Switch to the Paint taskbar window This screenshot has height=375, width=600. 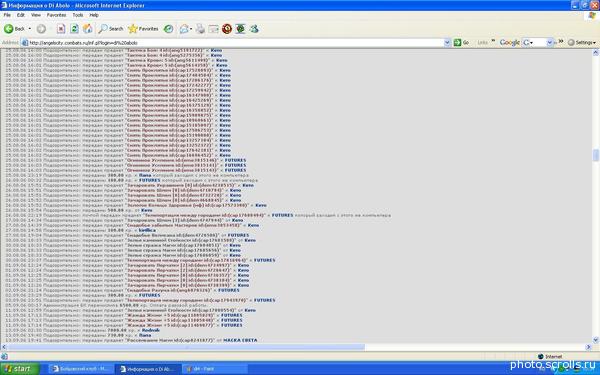point(214,369)
